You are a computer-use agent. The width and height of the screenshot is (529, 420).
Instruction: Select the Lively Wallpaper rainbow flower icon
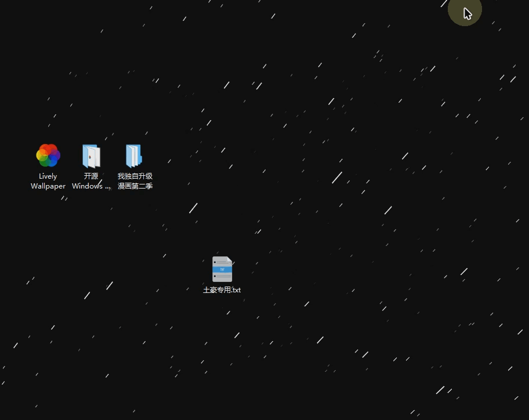(x=48, y=155)
